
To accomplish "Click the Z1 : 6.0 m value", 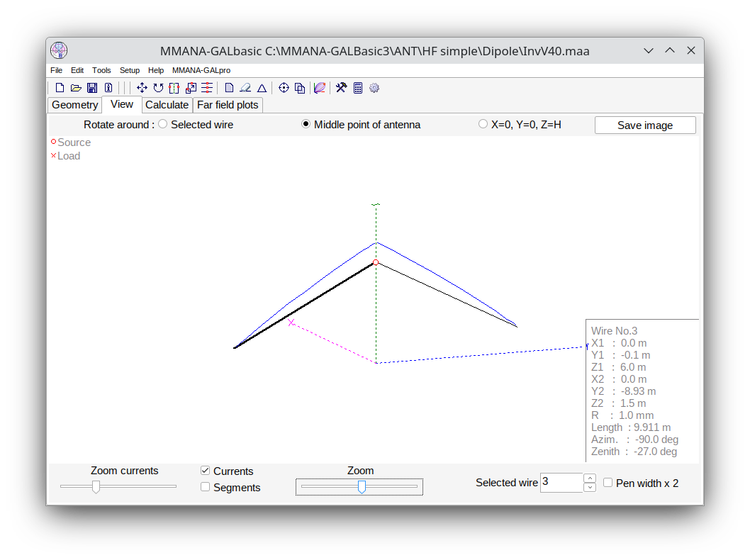I will coord(618,367).
